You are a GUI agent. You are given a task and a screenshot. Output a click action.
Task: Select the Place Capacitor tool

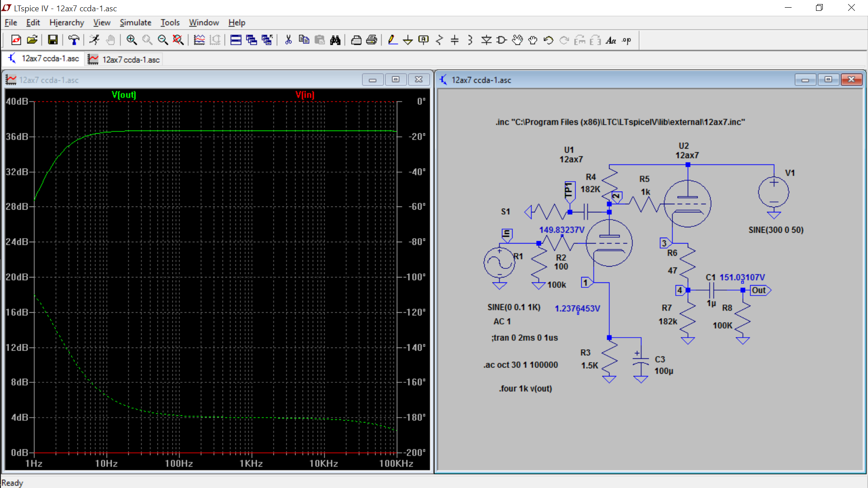[x=455, y=40]
